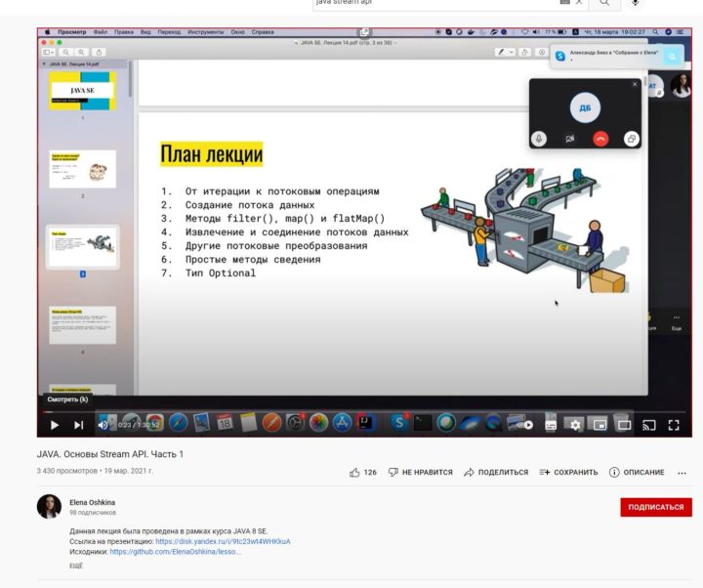Click Terminal icon in the dock
This screenshot has height=588, width=703.
pos(423,423)
